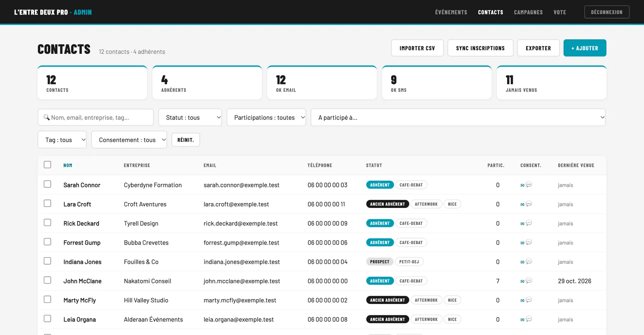Screen dimensions: 644x335
Task: Check John McClane's row checkbox
Action: [47, 280]
